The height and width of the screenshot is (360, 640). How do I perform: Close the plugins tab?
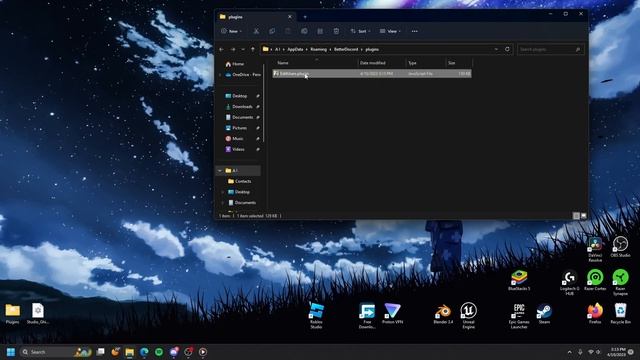point(290,17)
